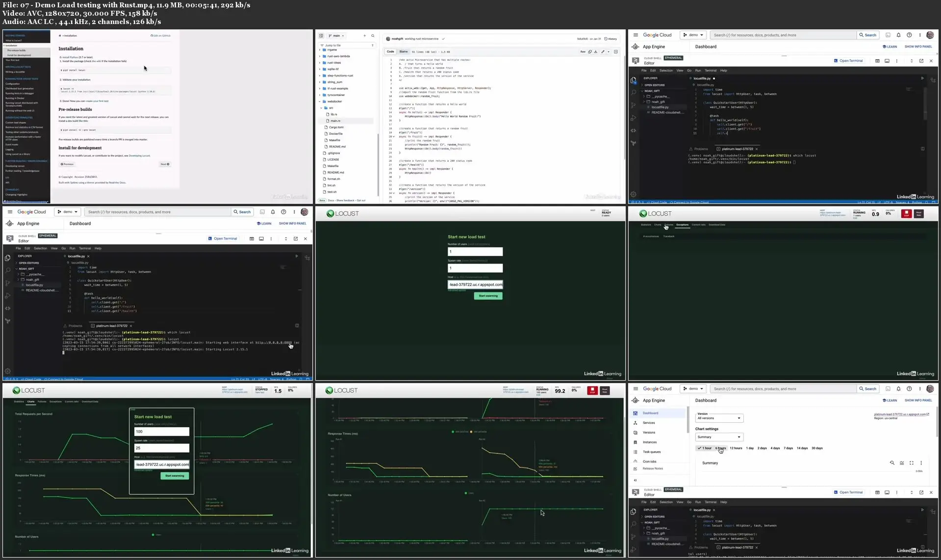Image resolution: width=941 pixels, height=560 pixels.
Task: Open the Edit on GitHub link
Action: [x=161, y=36]
